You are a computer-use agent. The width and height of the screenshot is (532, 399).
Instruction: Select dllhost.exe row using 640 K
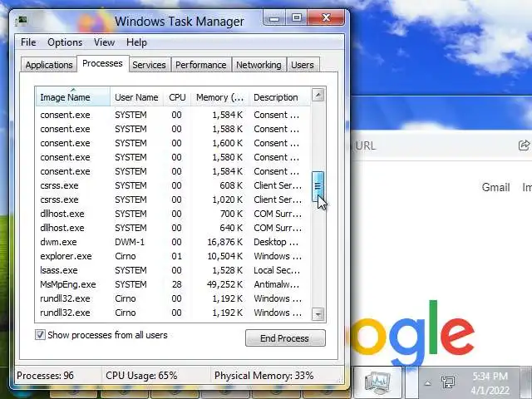point(173,228)
